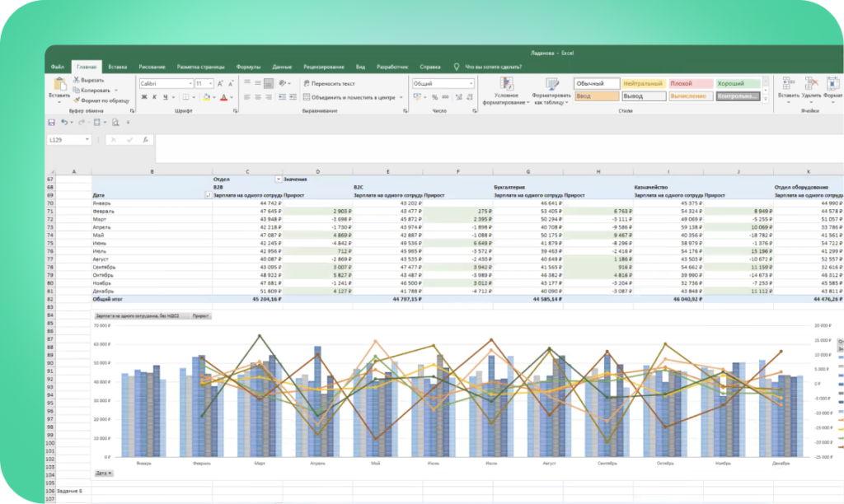Apply fill color with the paint bucket

point(206,97)
